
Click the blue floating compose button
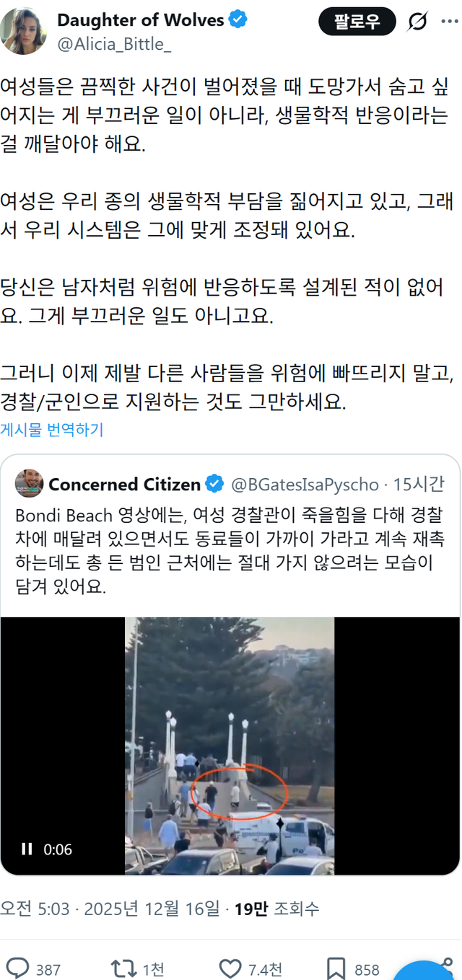point(428,970)
